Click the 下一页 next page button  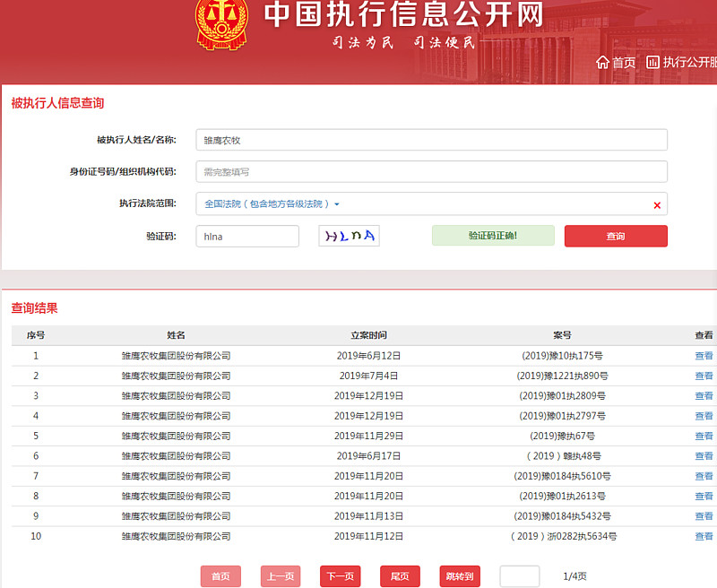[341, 576]
